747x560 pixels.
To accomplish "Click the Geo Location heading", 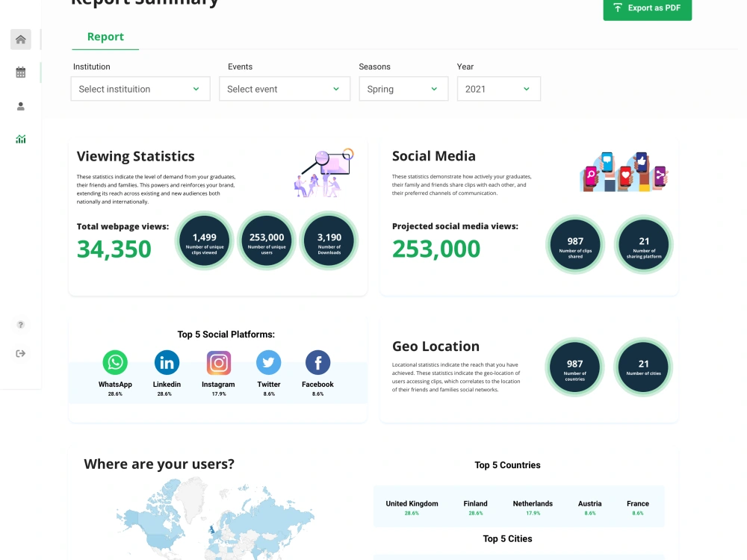I will tap(436, 346).
